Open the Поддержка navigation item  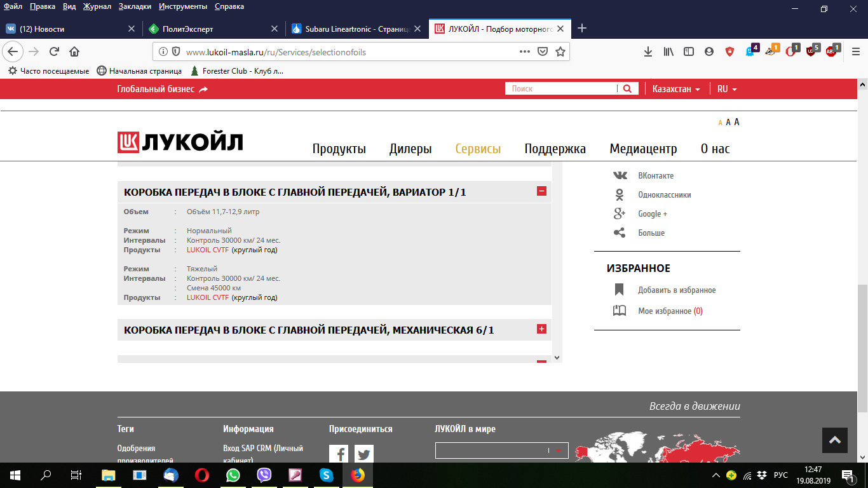(555, 149)
